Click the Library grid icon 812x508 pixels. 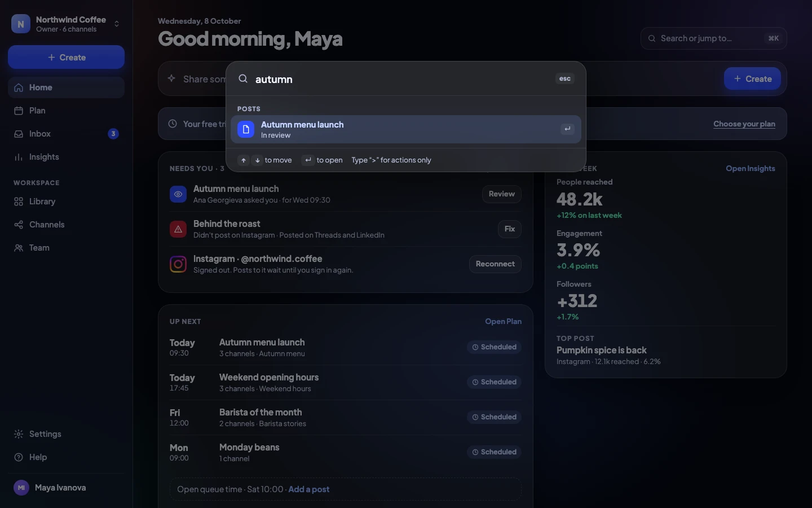tap(19, 202)
